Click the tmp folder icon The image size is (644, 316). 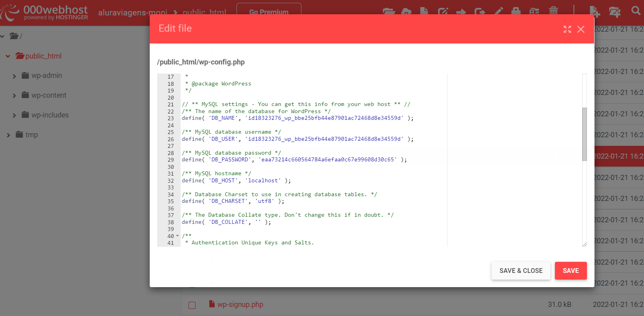click(x=19, y=134)
